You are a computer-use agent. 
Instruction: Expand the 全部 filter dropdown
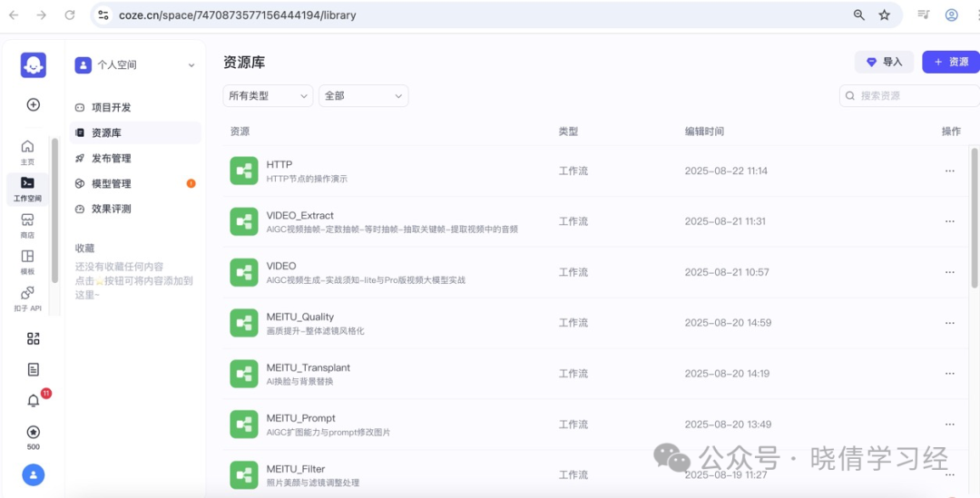[364, 95]
